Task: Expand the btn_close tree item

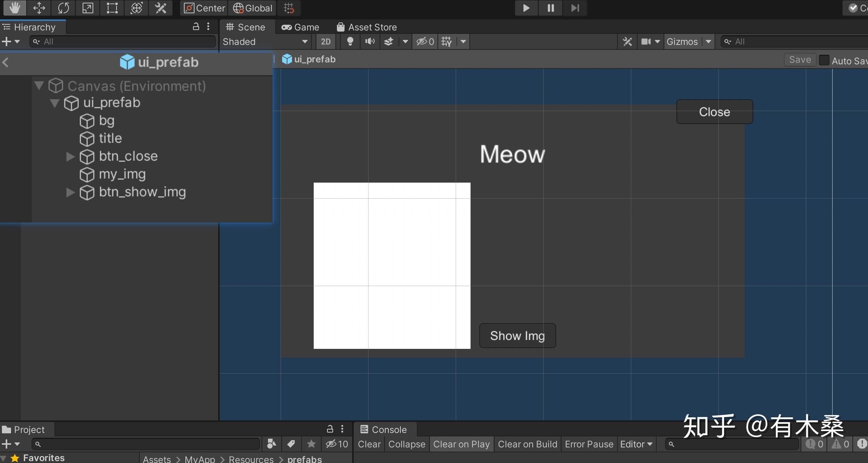Action: (70, 156)
